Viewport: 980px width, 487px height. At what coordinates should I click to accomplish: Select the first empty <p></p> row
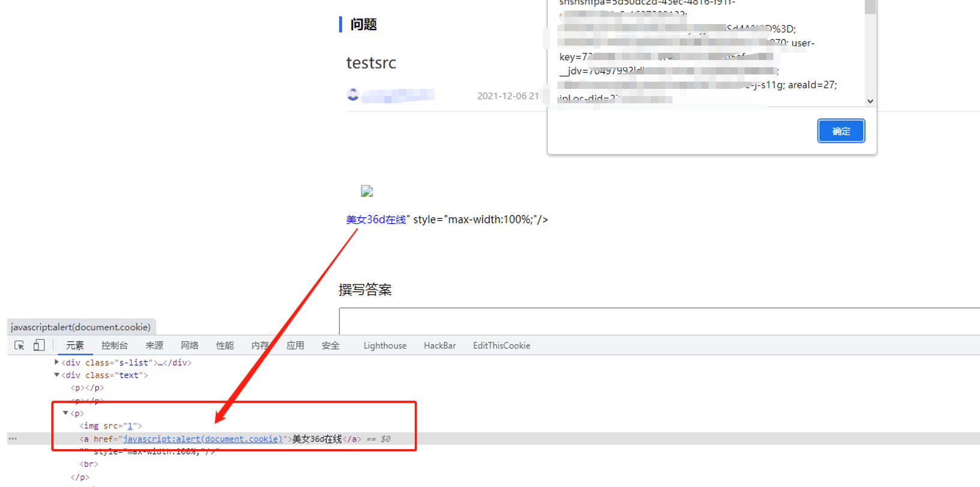[87, 388]
